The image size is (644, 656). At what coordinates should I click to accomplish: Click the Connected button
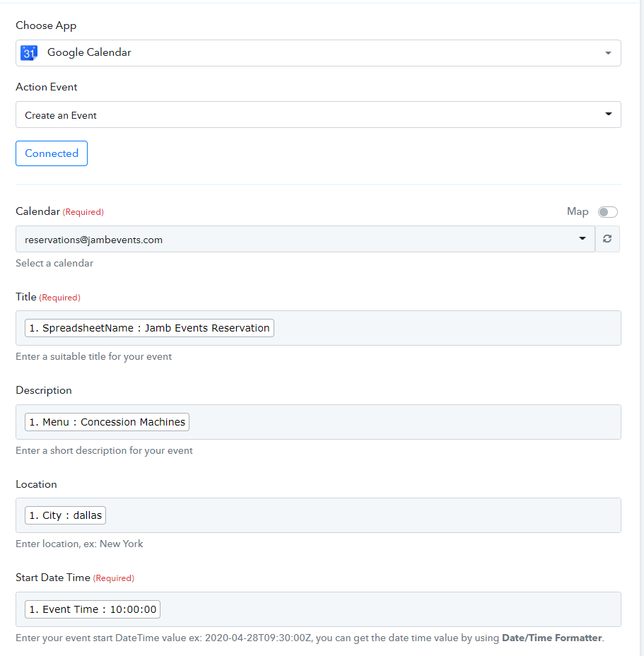(x=52, y=153)
